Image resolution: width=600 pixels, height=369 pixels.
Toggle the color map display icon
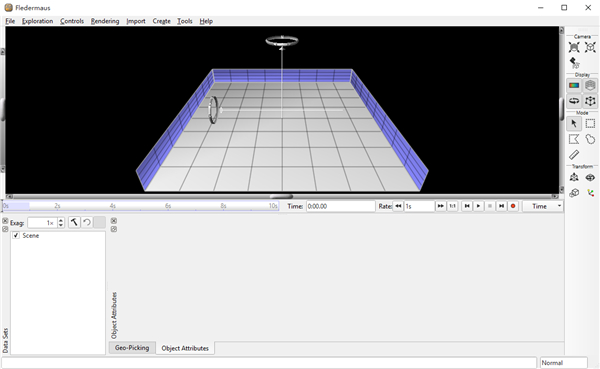tap(574, 85)
